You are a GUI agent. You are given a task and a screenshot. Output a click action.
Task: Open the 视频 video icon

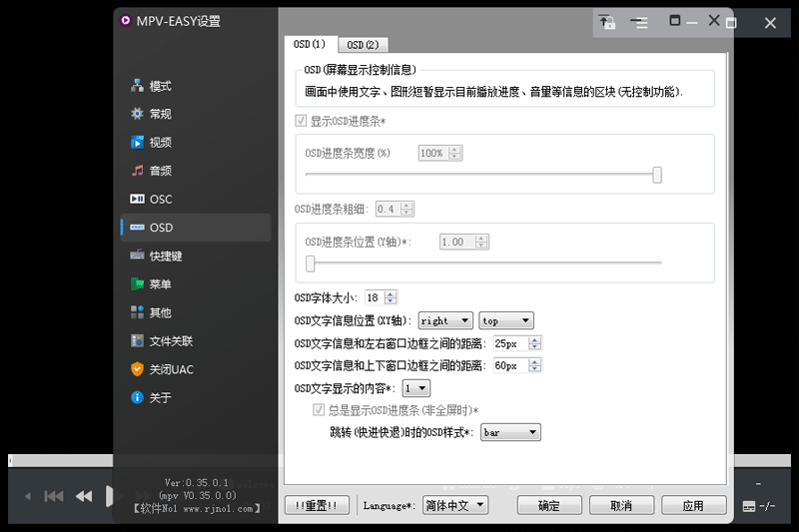[x=137, y=142]
